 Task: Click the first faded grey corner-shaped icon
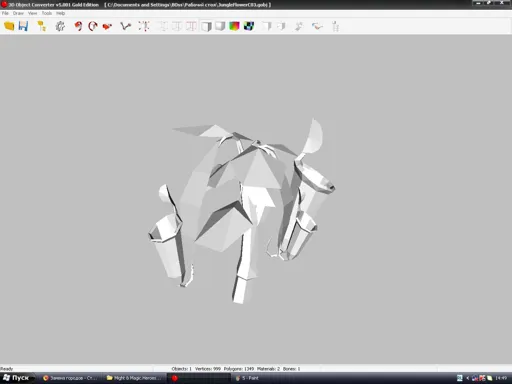tap(267, 26)
